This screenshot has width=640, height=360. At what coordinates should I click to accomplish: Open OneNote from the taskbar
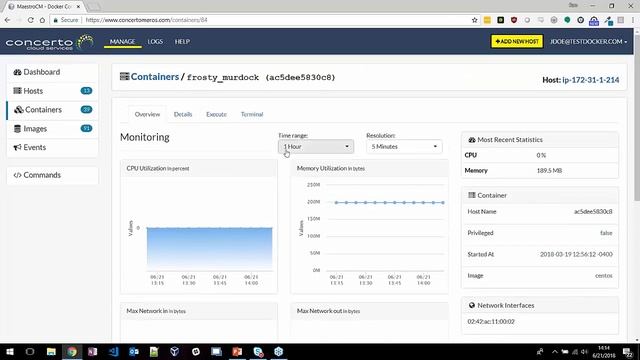[x=93, y=351]
